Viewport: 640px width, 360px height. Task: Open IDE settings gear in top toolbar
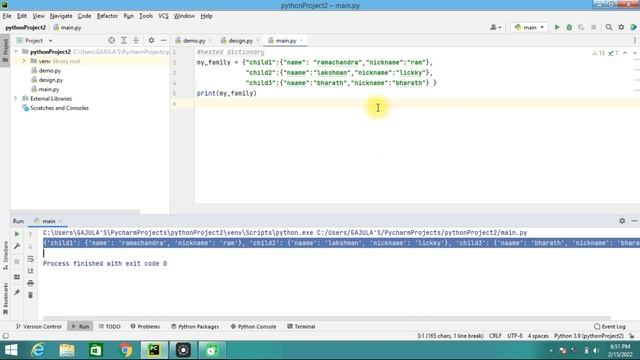tap(621, 27)
